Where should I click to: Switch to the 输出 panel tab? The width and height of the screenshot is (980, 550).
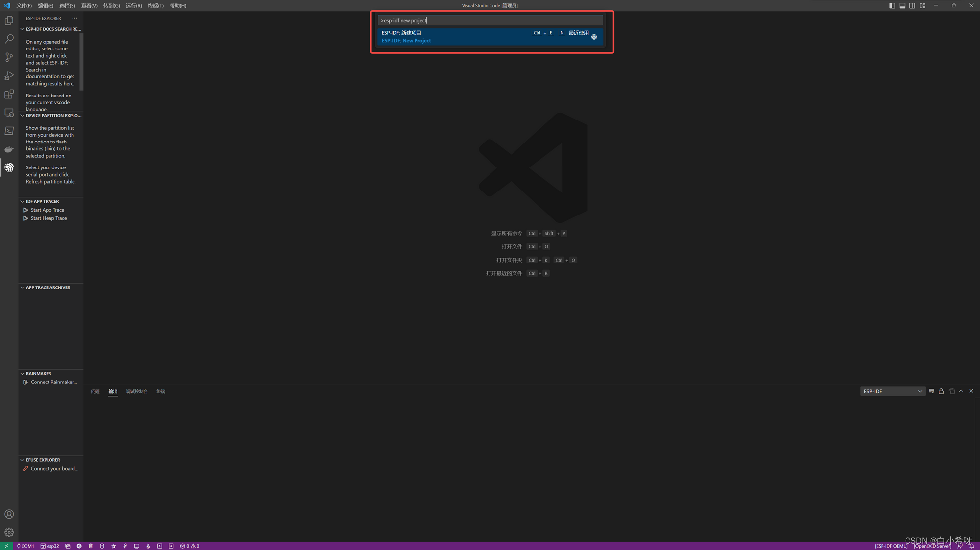click(113, 391)
